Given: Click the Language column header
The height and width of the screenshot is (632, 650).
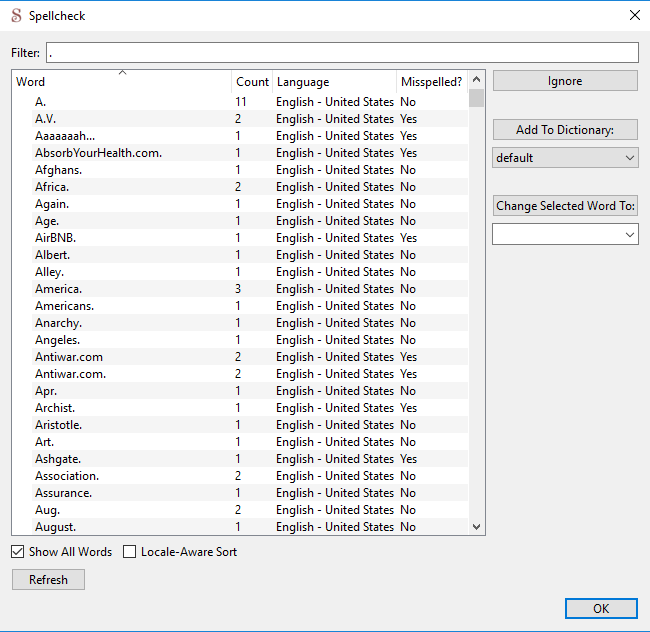Looking at the screenshot, I should [x=333, y=82].
